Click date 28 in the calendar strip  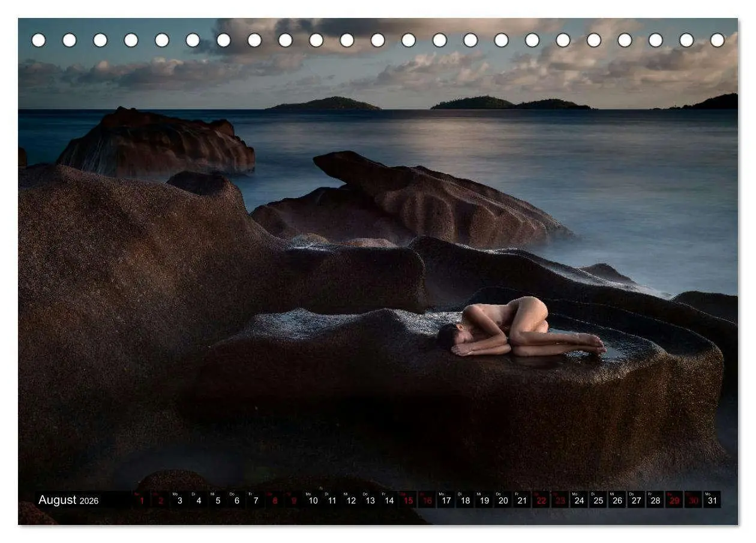(655, 499)
